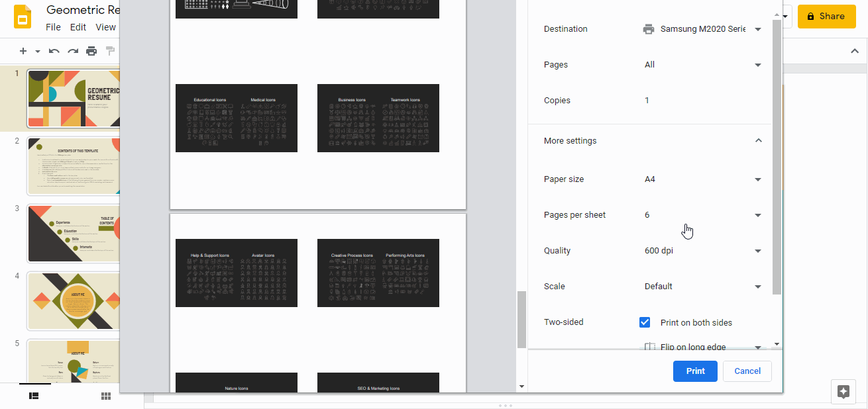Collapse the More settings section
This screenshot has height=409, width=868.
click(x=759, y=141)
